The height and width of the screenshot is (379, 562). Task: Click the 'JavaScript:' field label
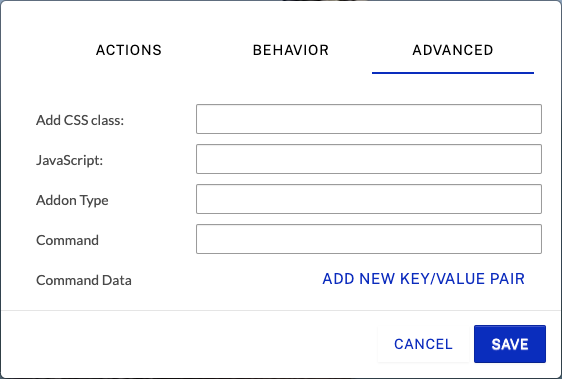click(70, 160)
